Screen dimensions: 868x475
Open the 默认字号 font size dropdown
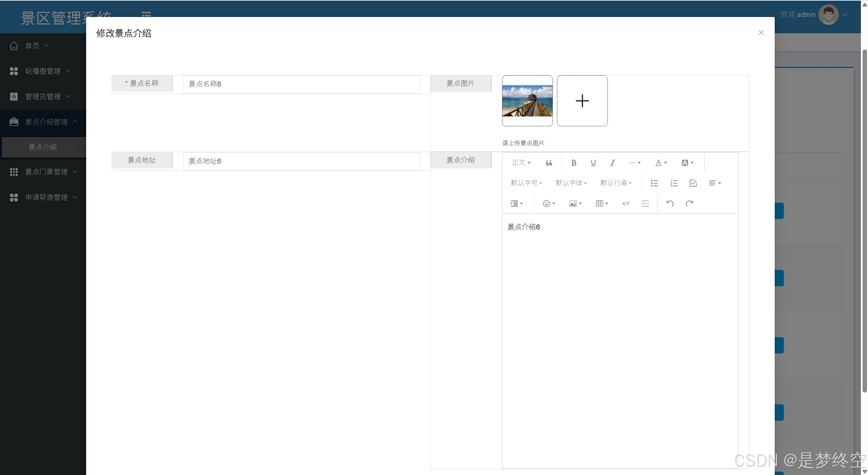tap(526, 183)
